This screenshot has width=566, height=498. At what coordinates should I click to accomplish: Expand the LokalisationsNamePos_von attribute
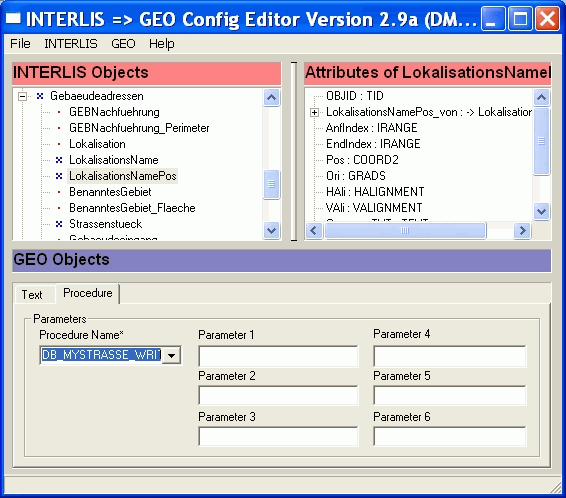coord(314,113)
